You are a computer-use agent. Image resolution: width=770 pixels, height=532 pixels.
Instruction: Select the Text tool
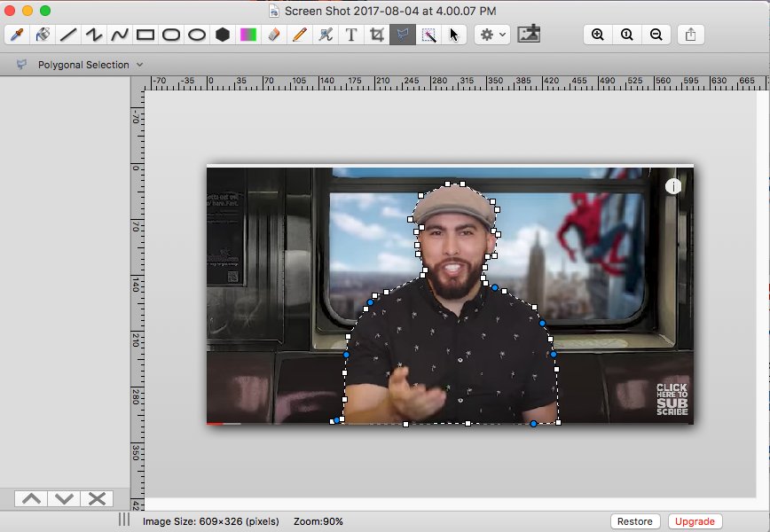[x=351, y=35]
